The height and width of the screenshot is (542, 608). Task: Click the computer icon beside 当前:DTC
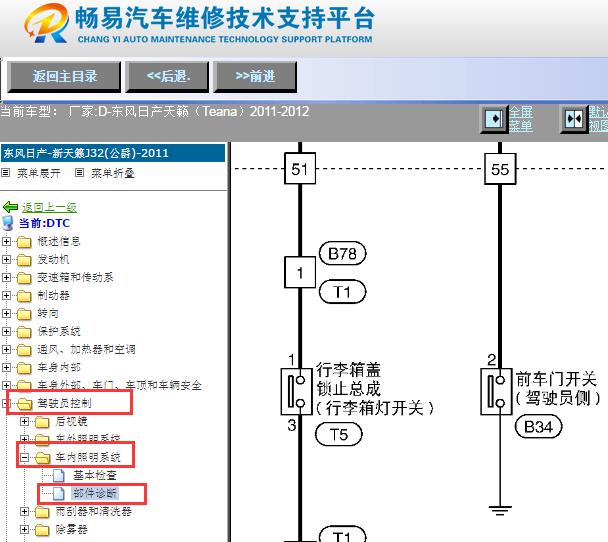(x=8, y=223)
